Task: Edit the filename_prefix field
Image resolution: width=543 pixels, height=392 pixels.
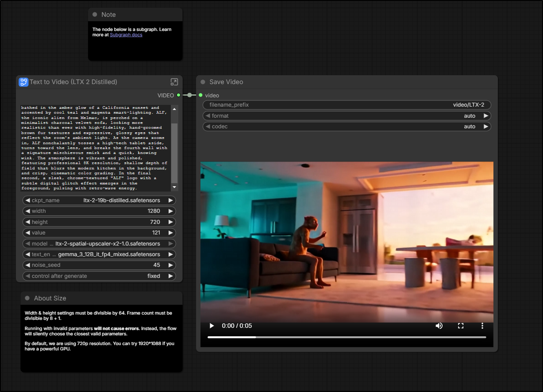Action: click(347, 105)
